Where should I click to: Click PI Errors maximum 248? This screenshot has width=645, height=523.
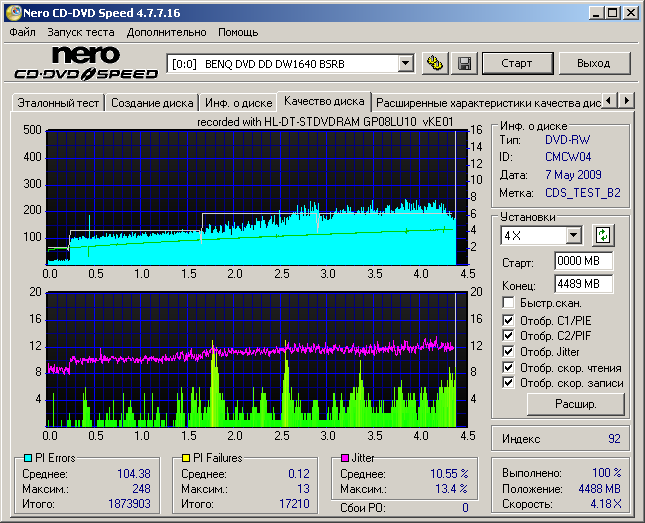click(x=141, y=489)
